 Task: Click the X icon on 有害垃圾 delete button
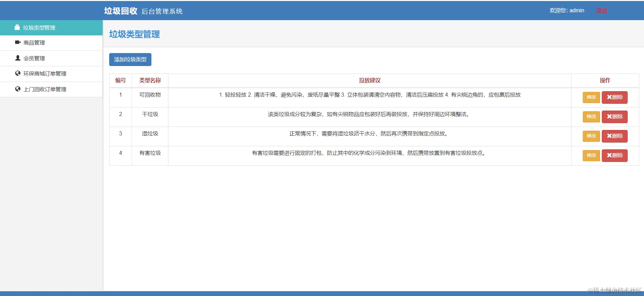coord(609,155)
